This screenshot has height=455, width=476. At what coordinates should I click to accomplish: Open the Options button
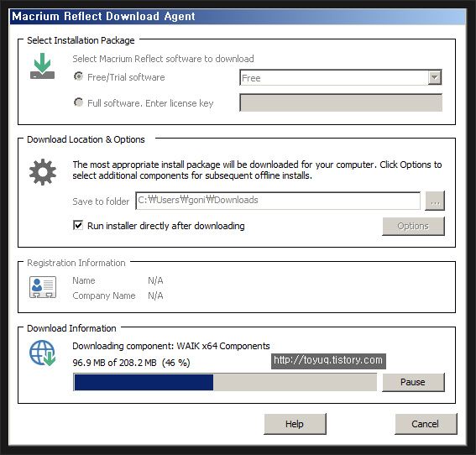tap(414, 226)
